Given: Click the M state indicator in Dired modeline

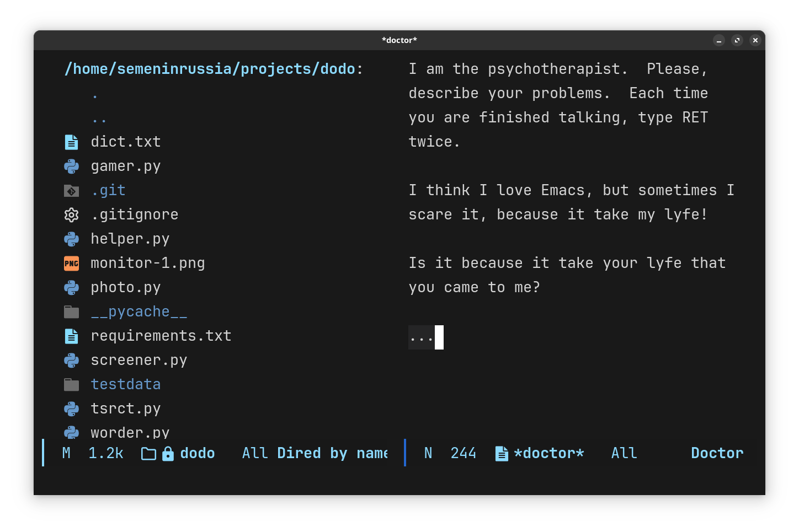Looking at the screenshot, I should [x=66, y=454].
